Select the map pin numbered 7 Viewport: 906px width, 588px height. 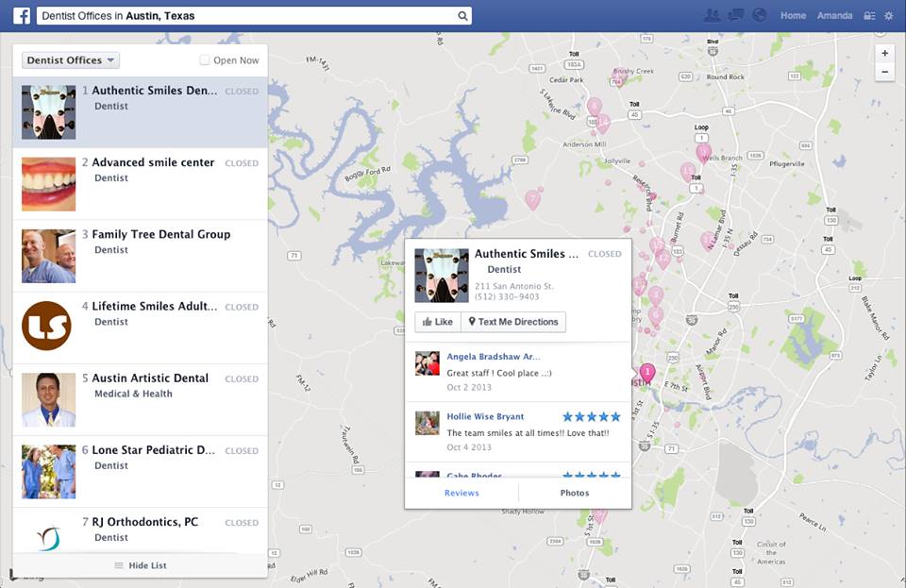532,200
